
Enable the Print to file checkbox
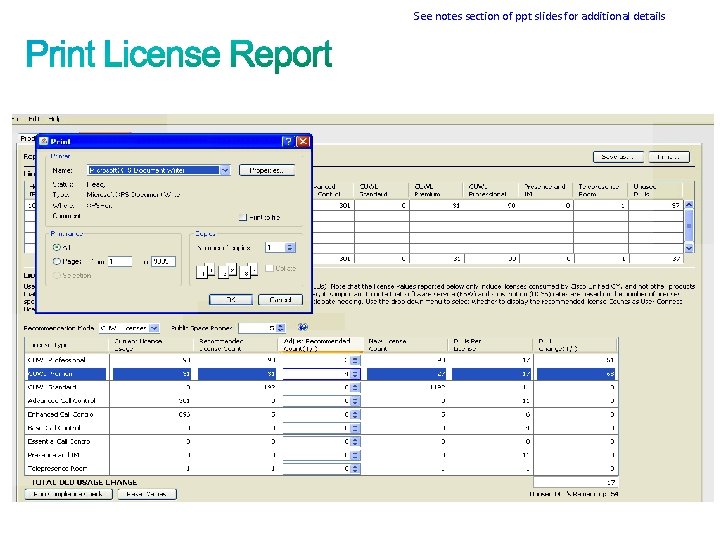coord(243,217)
